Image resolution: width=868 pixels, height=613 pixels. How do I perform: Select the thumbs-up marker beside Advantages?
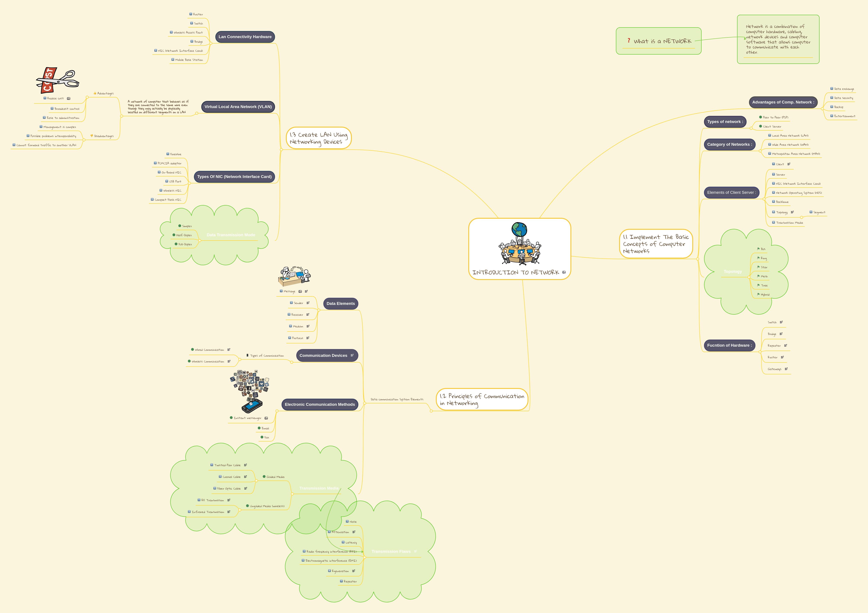pyautogui.click(x=95, y=93)
